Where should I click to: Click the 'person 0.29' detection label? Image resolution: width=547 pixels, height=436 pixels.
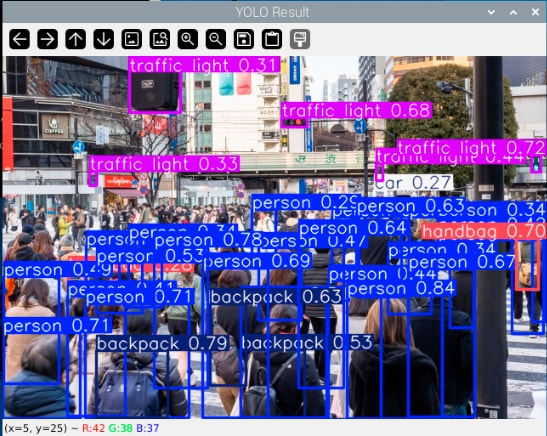[x=305, y=203]
